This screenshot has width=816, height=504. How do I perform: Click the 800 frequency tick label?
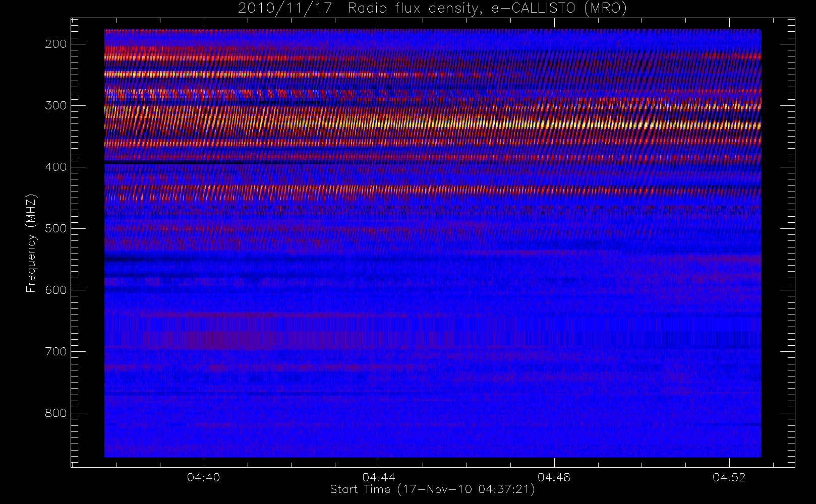[x=56, y=413]
